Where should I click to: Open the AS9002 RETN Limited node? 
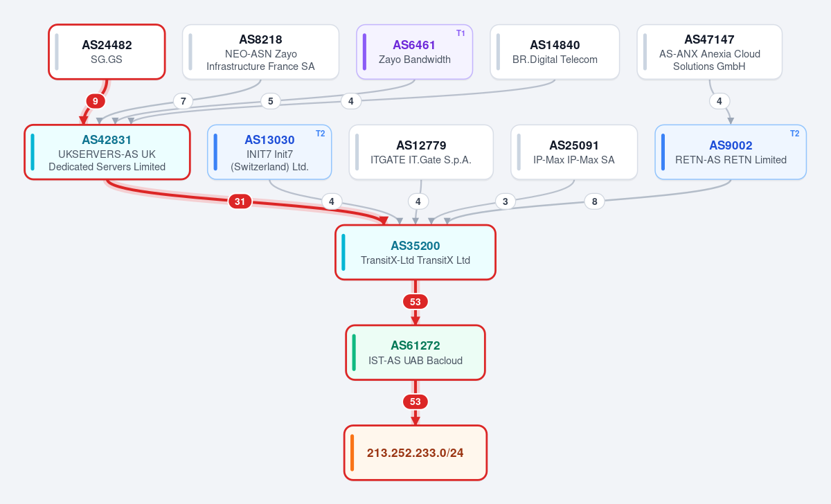click(x=731, y=152)
